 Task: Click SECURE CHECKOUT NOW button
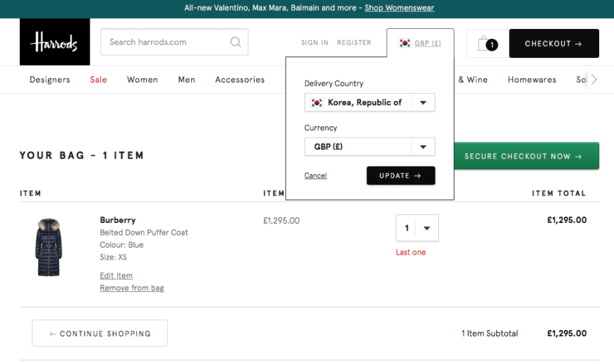tap(526, 156)
